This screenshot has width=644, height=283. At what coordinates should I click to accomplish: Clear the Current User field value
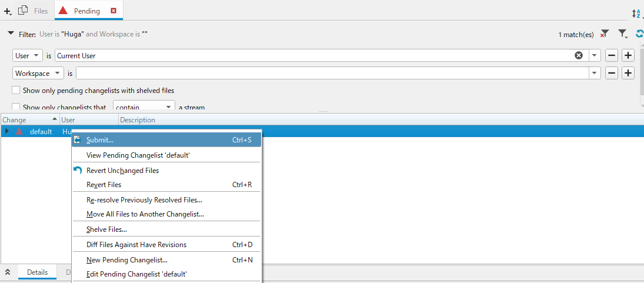[x=579, y=55]
